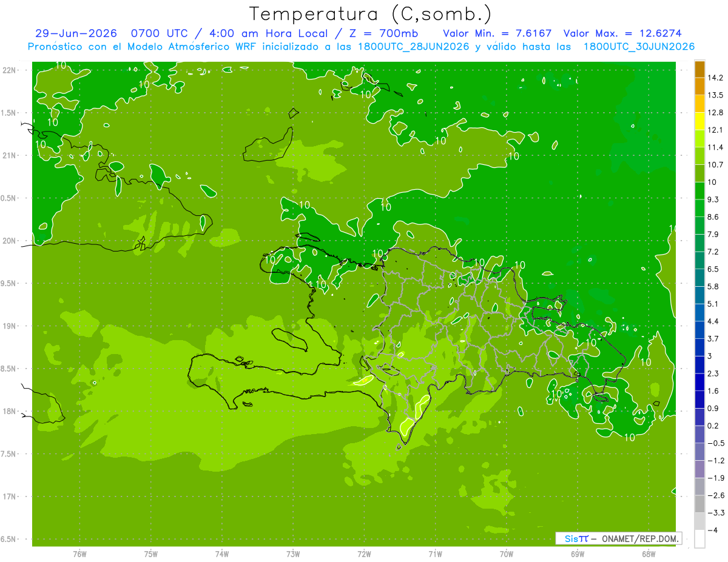Click the colorbar label "11.4"
728x562 pixels.
click(715, 147)
